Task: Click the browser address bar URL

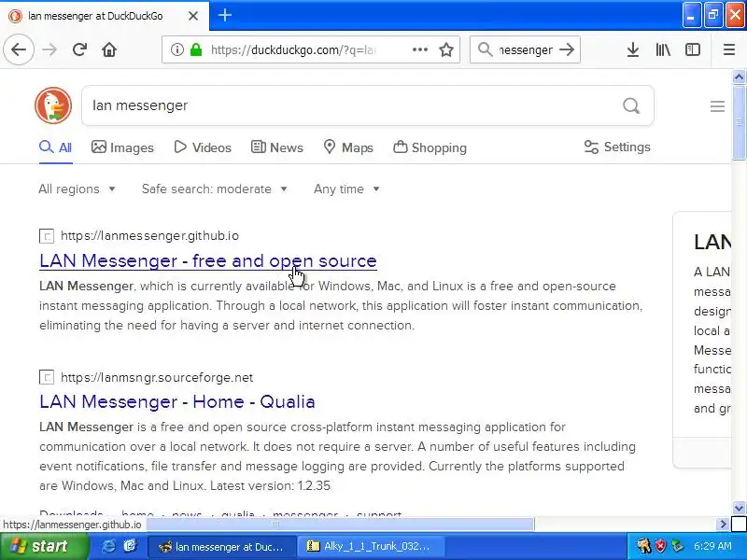Action: (293, 50)
